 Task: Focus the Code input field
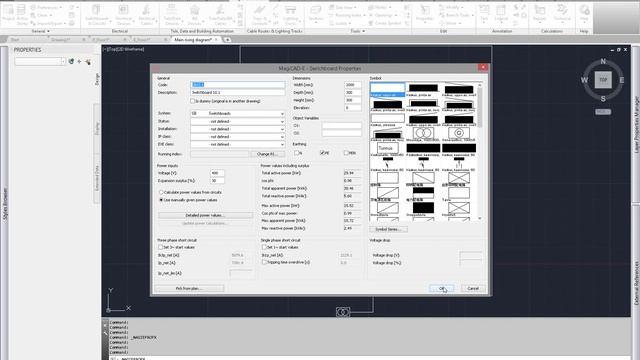(238, 85)
